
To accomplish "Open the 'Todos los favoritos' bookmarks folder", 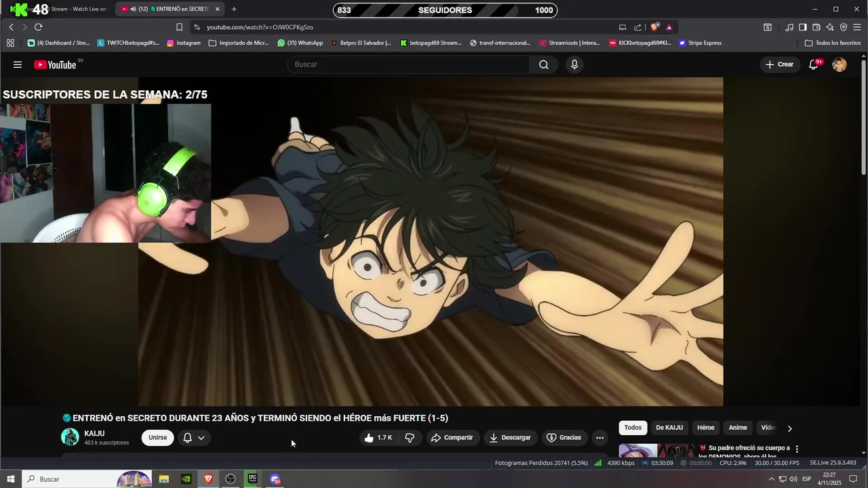I will tap(833, 43).
